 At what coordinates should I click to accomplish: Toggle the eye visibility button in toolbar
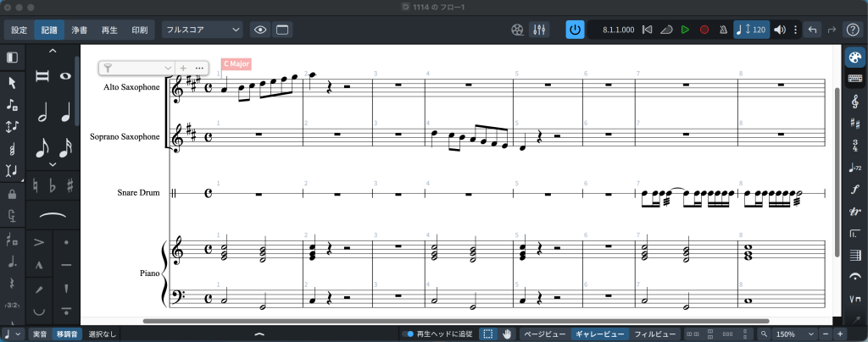pyautogui.click(x=260, y=30)
